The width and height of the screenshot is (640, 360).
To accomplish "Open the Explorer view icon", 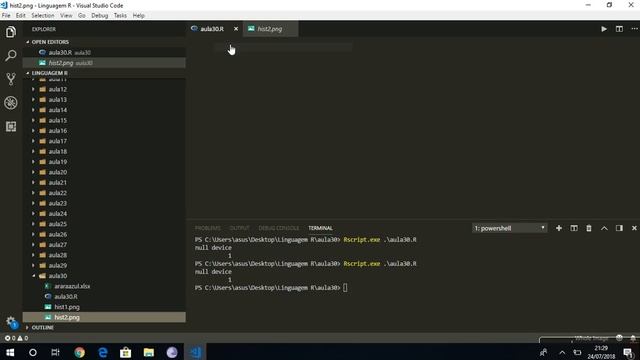I will tap(11, 32).
